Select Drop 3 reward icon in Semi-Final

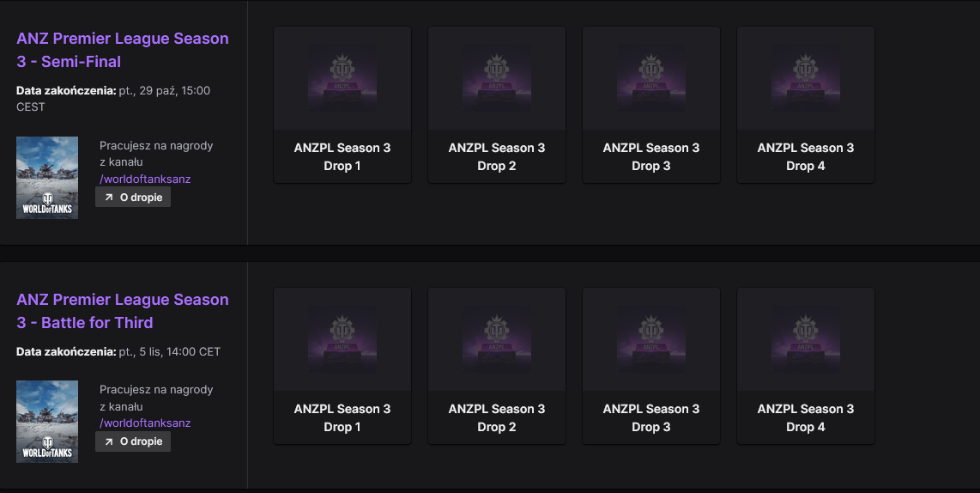click(x=651, y=78)
